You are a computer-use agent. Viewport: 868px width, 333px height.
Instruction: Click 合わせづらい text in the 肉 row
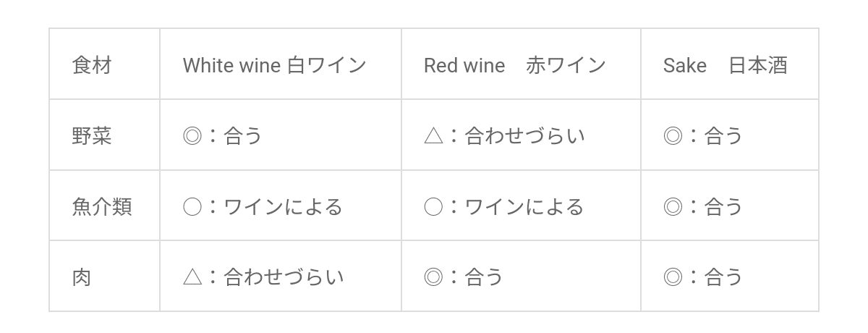coord(284,277)
